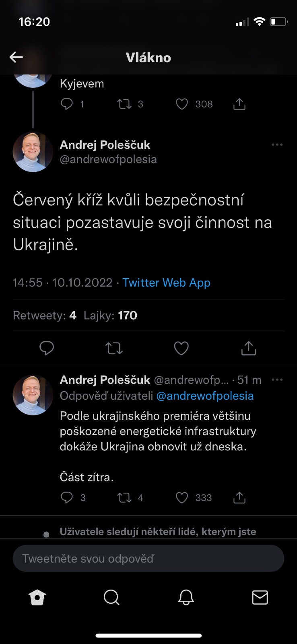Like the top tweet with 308 likes
This screenshot has height=644, width=297.
(x=182, y=104)
